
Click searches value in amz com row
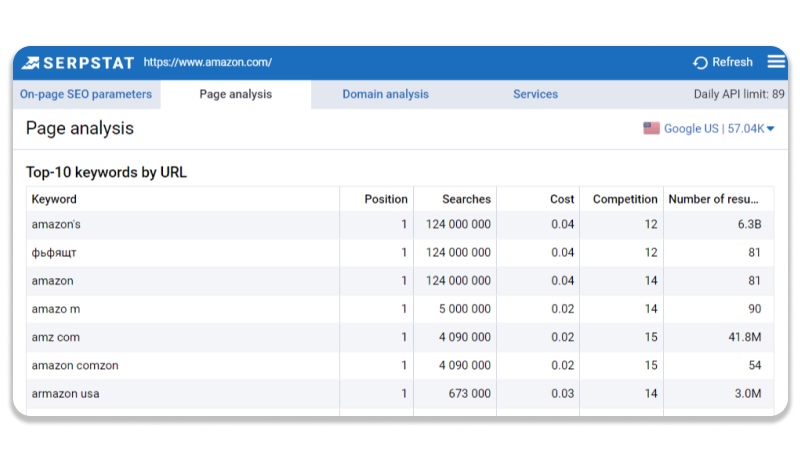tap(465, 337)
